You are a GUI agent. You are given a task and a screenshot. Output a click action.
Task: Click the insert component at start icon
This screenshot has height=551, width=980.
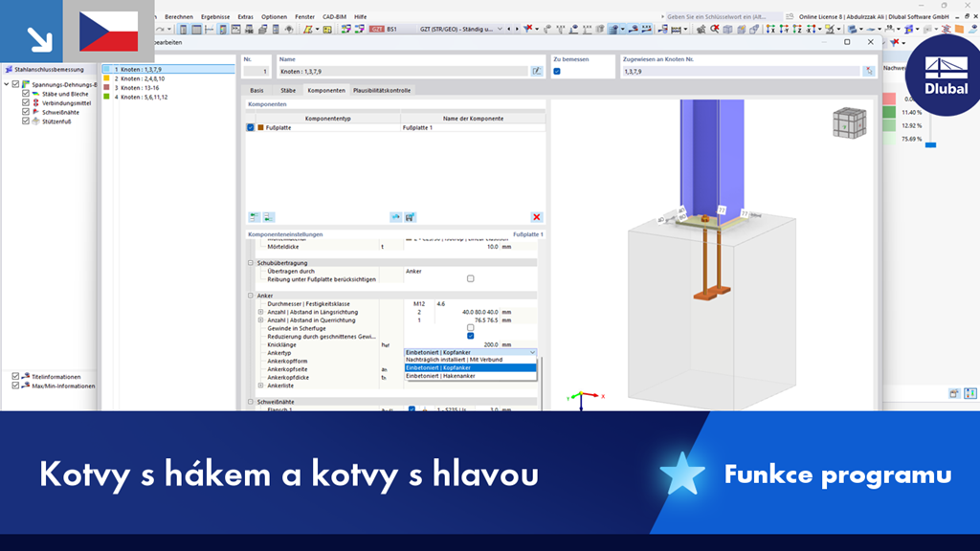click(x=254, y=217)
